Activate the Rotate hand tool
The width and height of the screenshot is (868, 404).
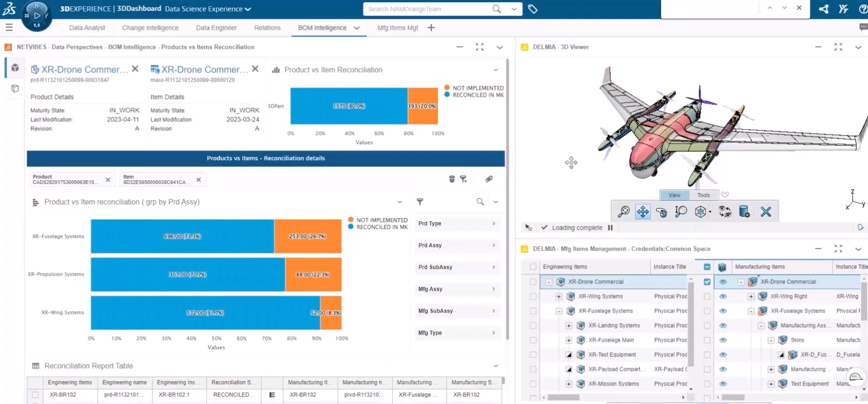point(662,212)
